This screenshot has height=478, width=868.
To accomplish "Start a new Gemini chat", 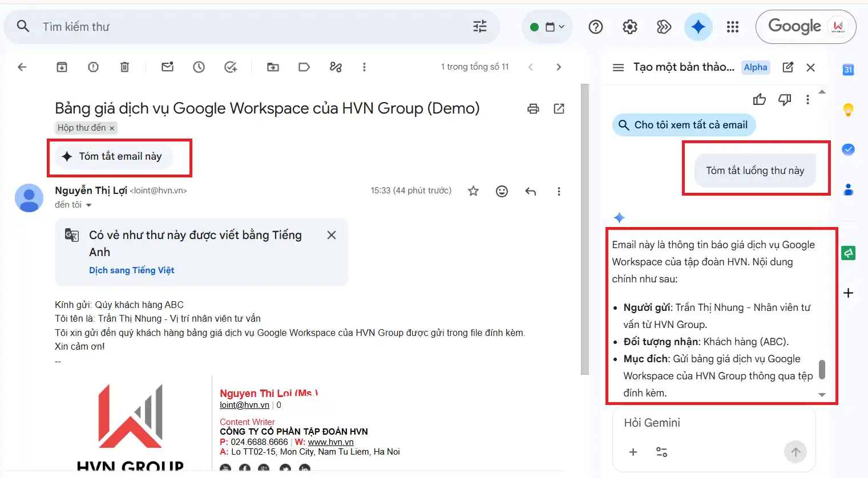I will [788, 67].
